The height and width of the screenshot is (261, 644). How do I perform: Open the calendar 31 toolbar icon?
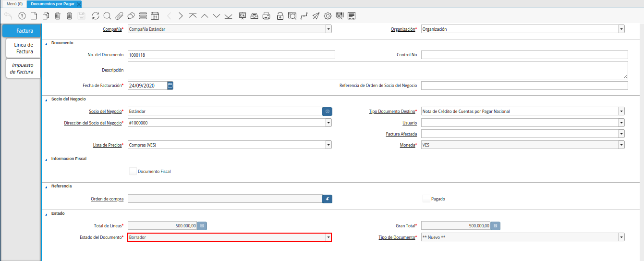click(x=155, y=16)
